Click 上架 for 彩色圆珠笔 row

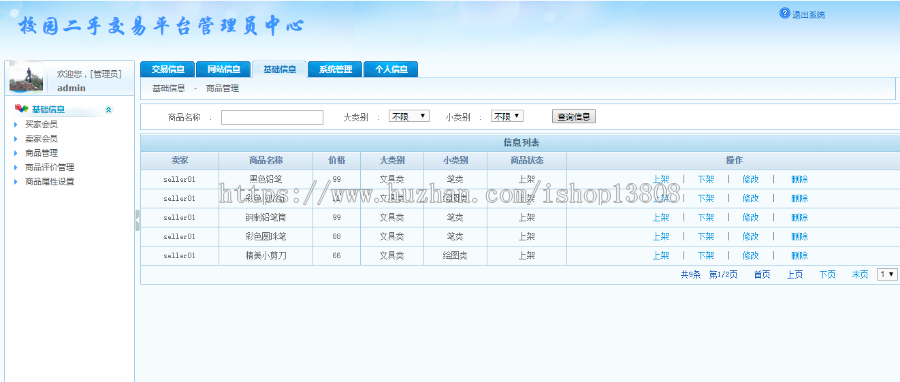tap(661, 236)
